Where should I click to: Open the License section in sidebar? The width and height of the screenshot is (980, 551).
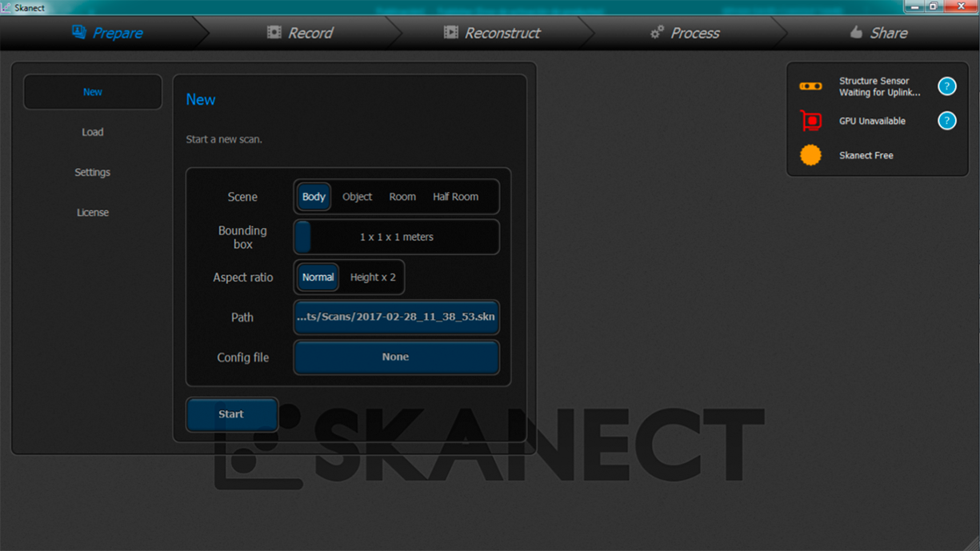pos(93,212)
